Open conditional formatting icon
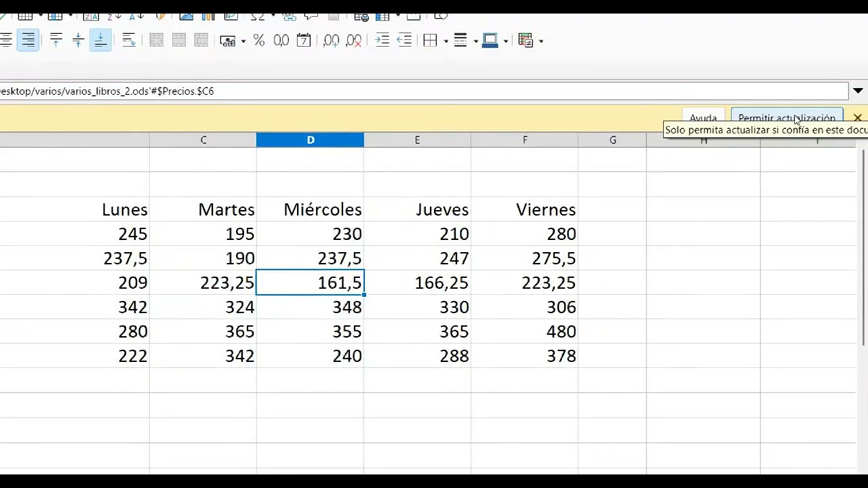 coord(526,41)
